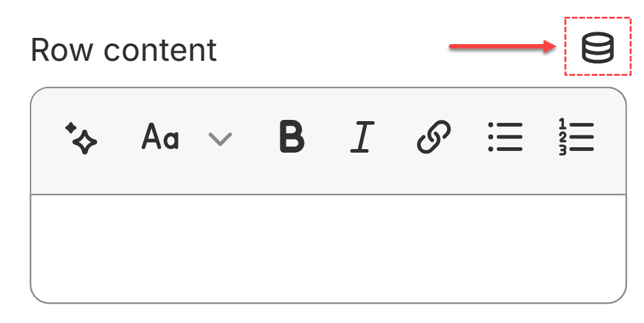The image size is (644, 323).
Task: Select the Aa text style icon
Action: click(x=160, y=137)
